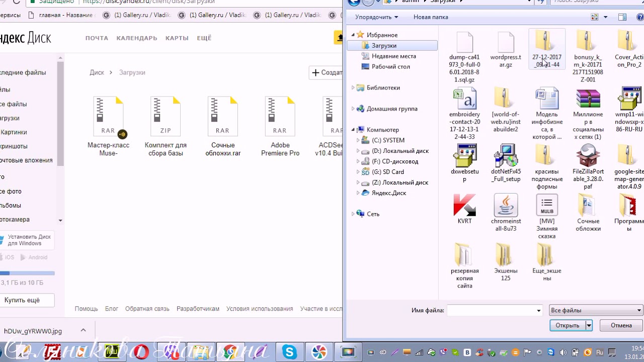Click change view icon in dialog toolbar
The height and width of the screenshot is (362, 644).
point(595,17)
